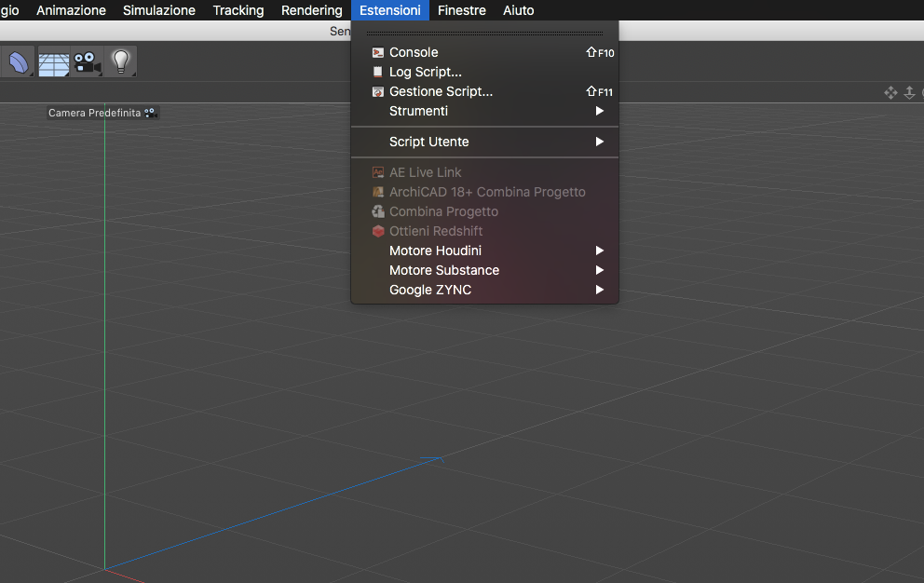Close the open Estensioni menu
924x583 pixels.
[390, 10]
